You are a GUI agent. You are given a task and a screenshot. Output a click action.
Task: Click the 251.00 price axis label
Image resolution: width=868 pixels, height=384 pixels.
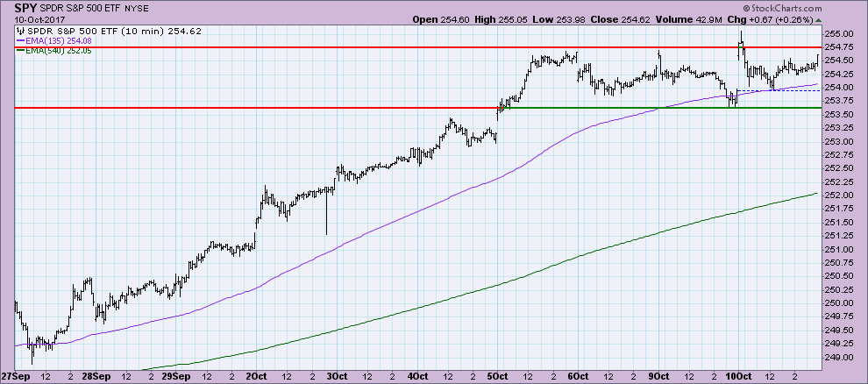click(x=841, y=250)
